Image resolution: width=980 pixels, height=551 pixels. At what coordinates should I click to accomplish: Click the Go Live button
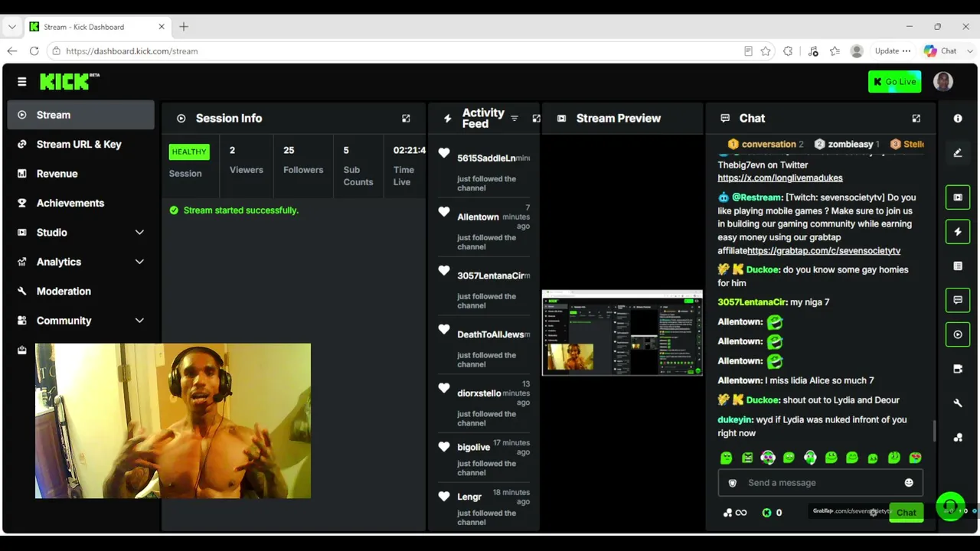894,82
